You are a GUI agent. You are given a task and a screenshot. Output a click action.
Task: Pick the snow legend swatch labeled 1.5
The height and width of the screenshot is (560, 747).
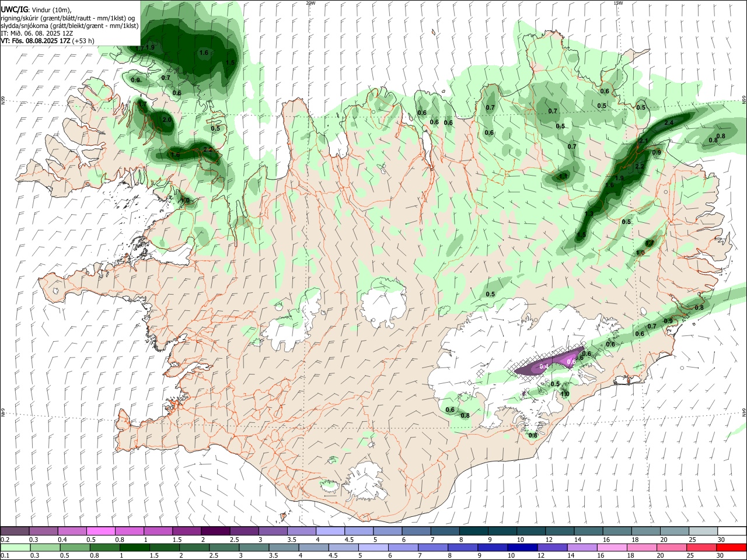(187, 531)
